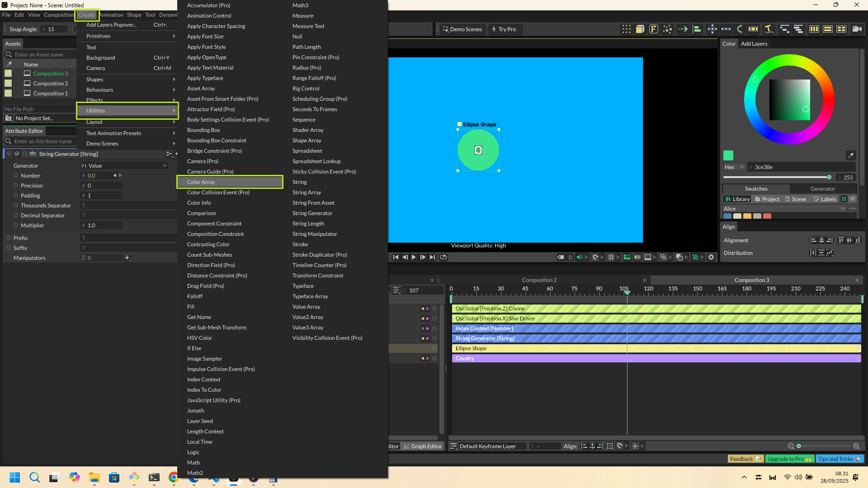Screen dimensions: 868x488
Task: Toggle the viewport audio speaker icon
Action: [x=579, y=257]
